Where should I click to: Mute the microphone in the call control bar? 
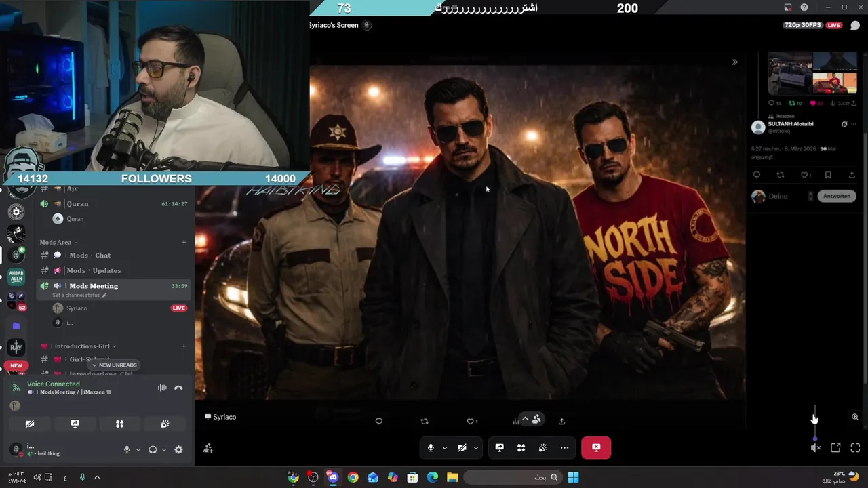pyautogui.click(x=431, y=447)
